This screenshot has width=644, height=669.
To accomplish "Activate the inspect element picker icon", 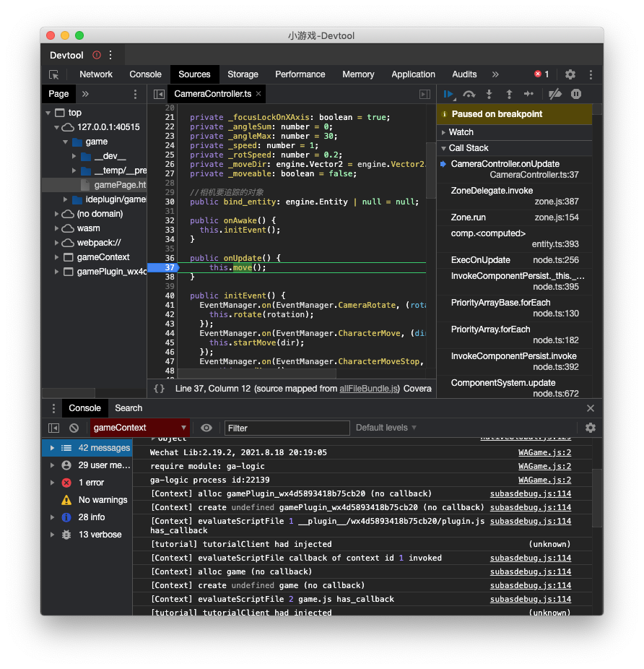I will tap(53, 74).
